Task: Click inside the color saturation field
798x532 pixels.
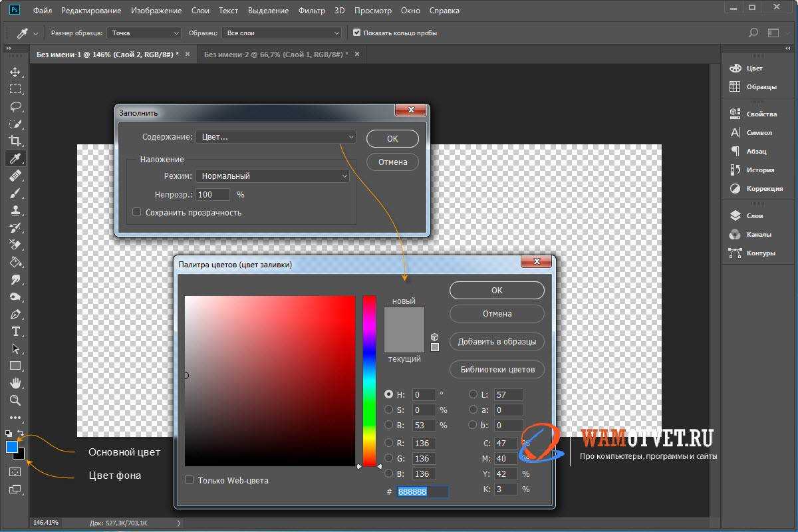Action: pos(270,380)
